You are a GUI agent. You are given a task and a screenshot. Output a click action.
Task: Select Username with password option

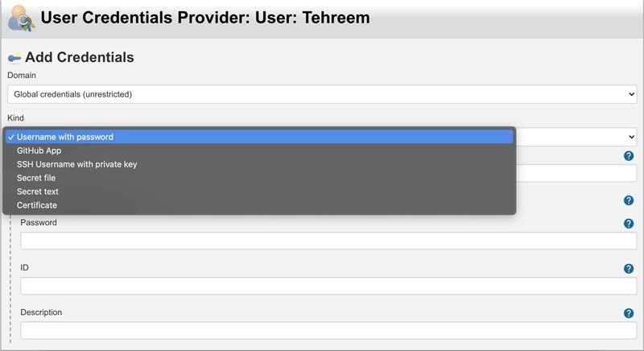pos(65,137)
